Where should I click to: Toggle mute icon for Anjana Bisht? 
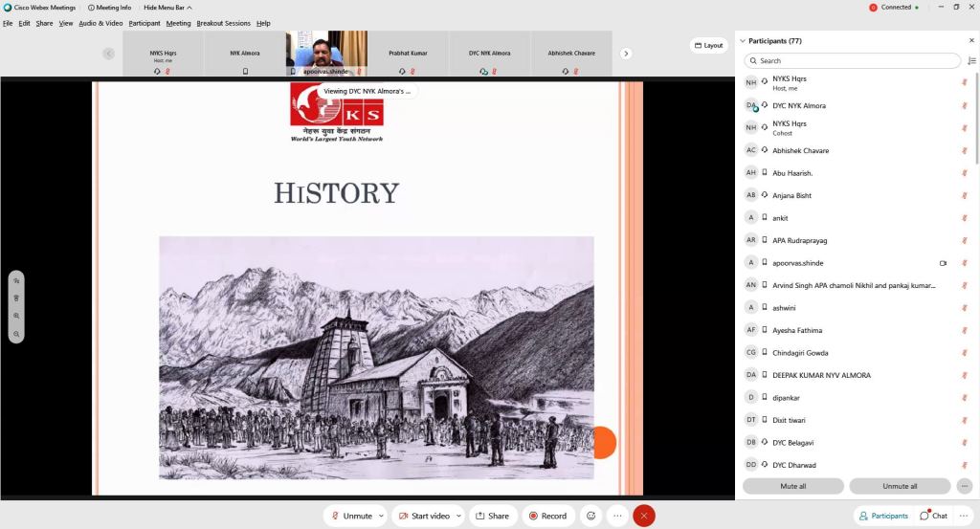(x=965, y=195)
